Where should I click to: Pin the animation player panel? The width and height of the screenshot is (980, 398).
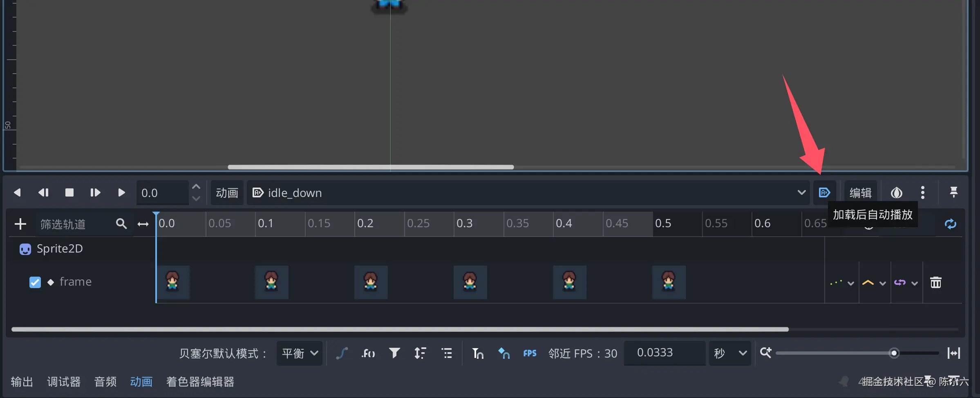pyautogui.click(x=953, y=192)
